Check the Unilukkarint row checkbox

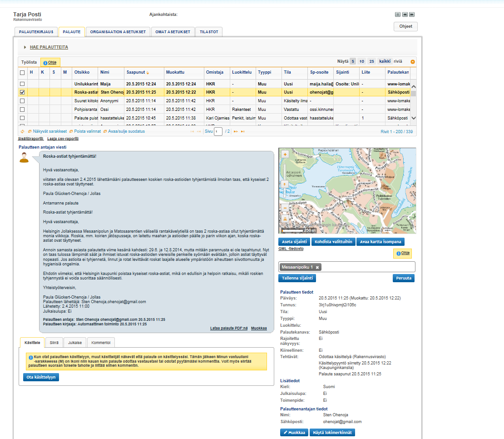point(22,84)
